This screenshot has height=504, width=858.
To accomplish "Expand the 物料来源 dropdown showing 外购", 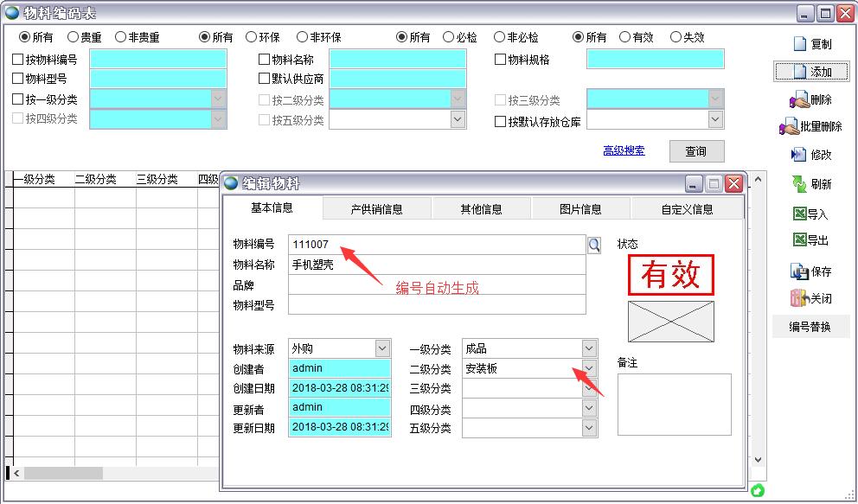I will (382, 348).
